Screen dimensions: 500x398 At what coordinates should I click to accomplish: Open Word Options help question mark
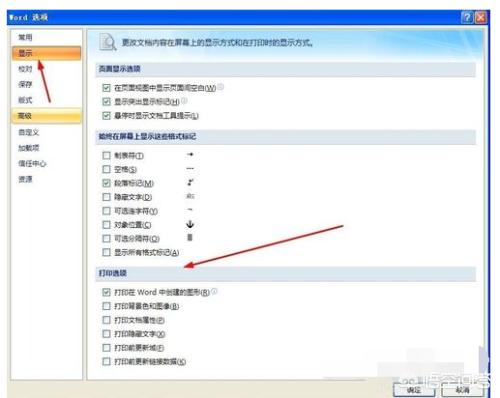tap(467, 17)
